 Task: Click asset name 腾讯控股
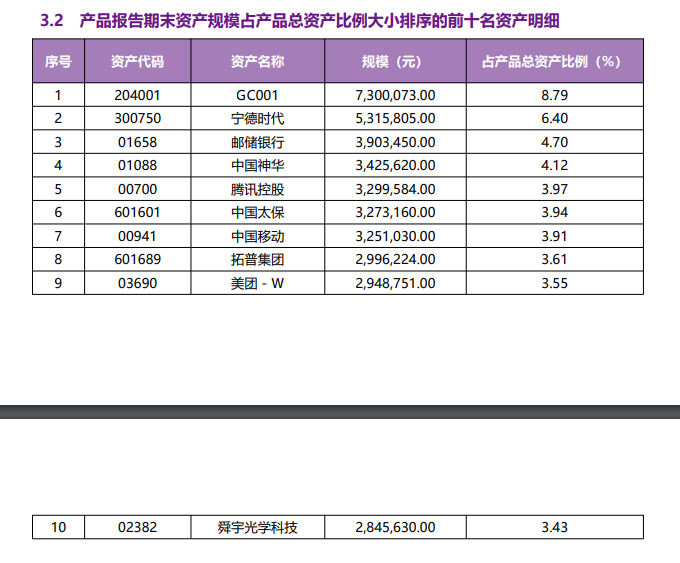(x=258, y=189)
